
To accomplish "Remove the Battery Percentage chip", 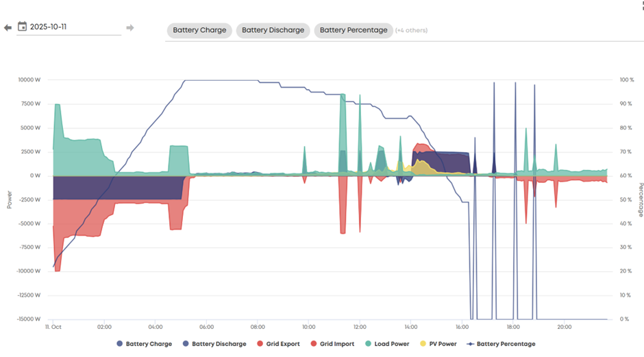I will pyautogui.click(x=354, y=30).
